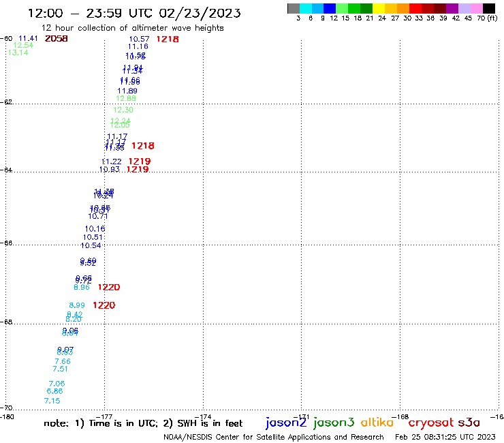
Task: Click the note about UTC time and SWH feet
Action: click(143, 423)
